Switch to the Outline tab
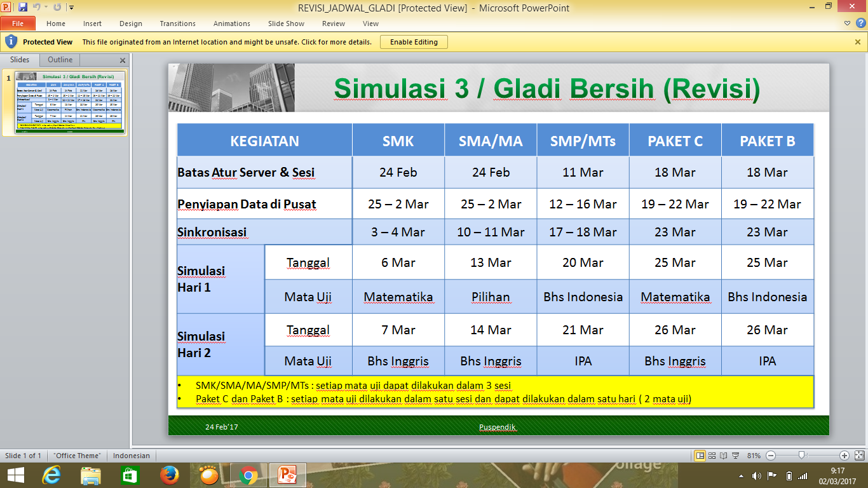This screenshot has width=868, height=488. click(x=59, y=60)
